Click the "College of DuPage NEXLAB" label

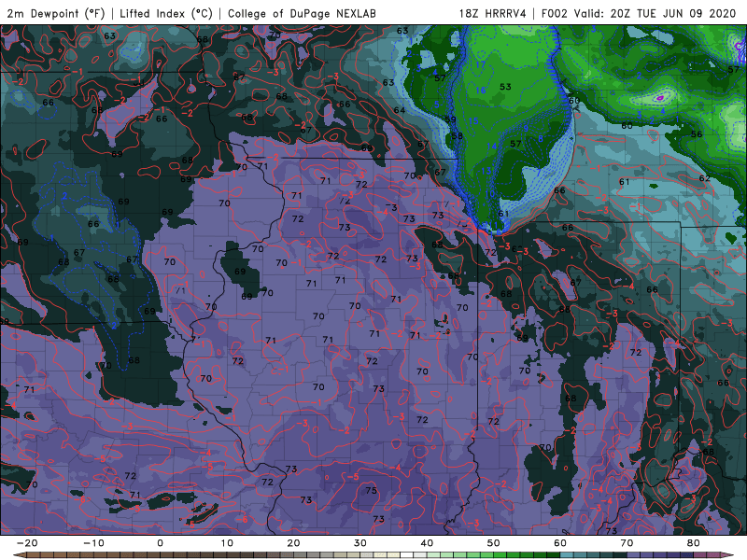click(x=302, y=13)
